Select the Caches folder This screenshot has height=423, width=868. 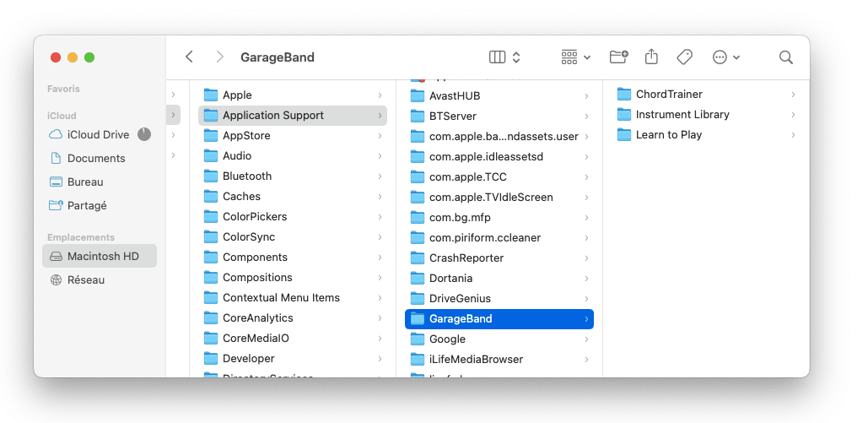pyautogui.click(x=292, y=196)
